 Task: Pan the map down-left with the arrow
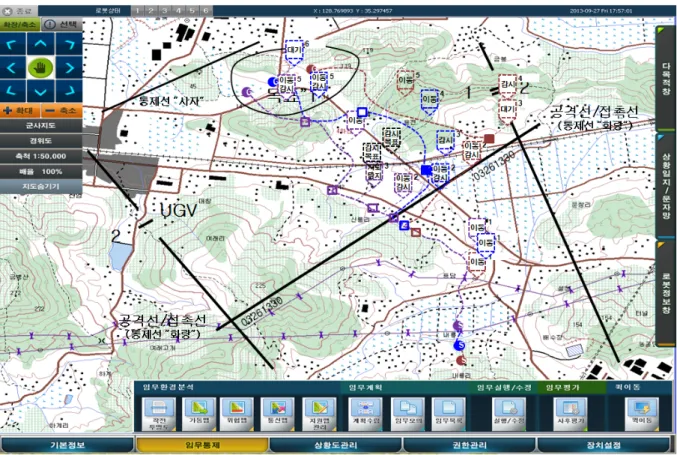coord(13,91)
